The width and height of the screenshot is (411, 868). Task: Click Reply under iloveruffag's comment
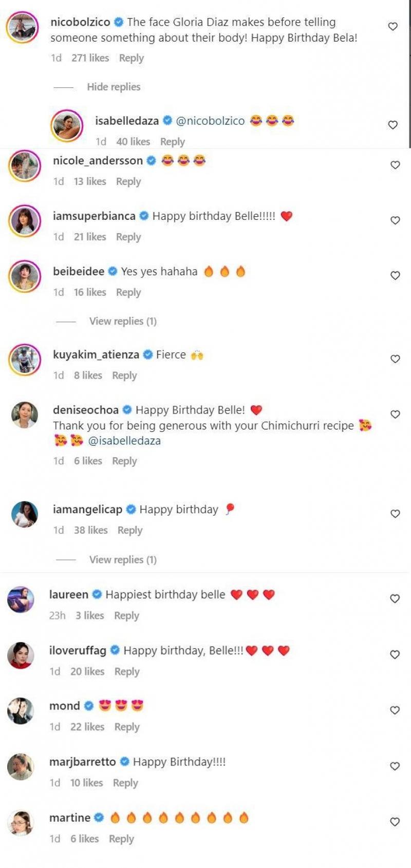click(127, 671)
